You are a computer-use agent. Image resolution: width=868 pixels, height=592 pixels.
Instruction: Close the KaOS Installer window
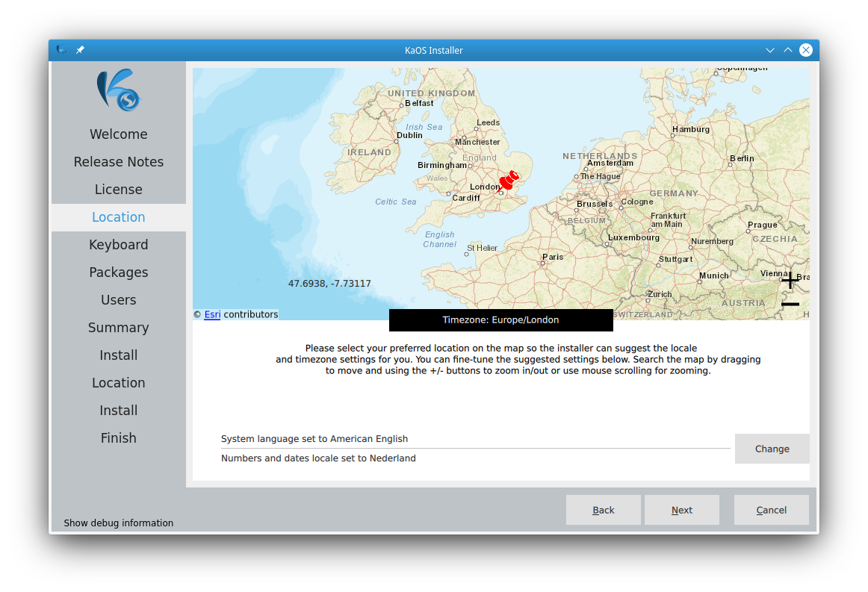click(806, 50)
